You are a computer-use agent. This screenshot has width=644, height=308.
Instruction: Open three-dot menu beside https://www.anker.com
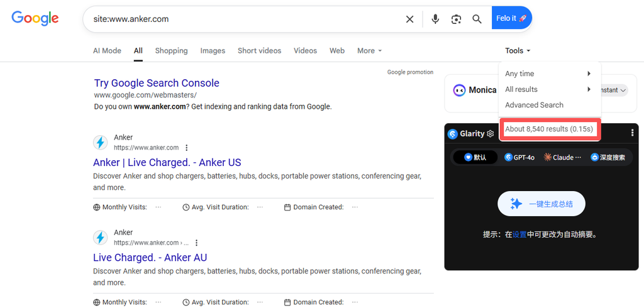coord(186,148)
